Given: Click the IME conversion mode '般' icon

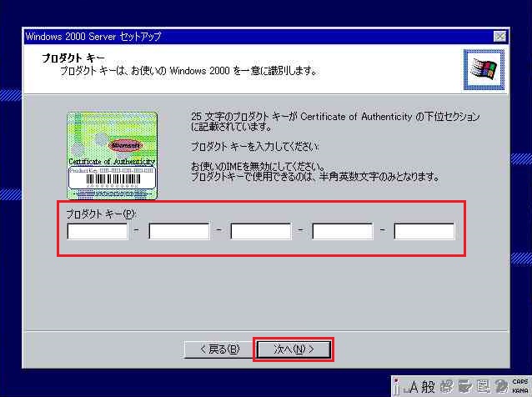Looking at the screenshot, I should [x=427, y=386].
